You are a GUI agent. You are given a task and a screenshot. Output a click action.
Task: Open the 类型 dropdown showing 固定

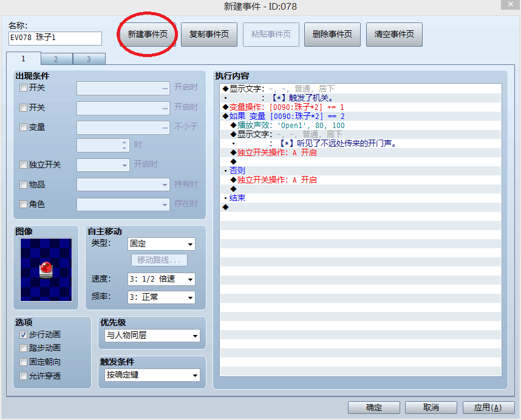point(161,244)
